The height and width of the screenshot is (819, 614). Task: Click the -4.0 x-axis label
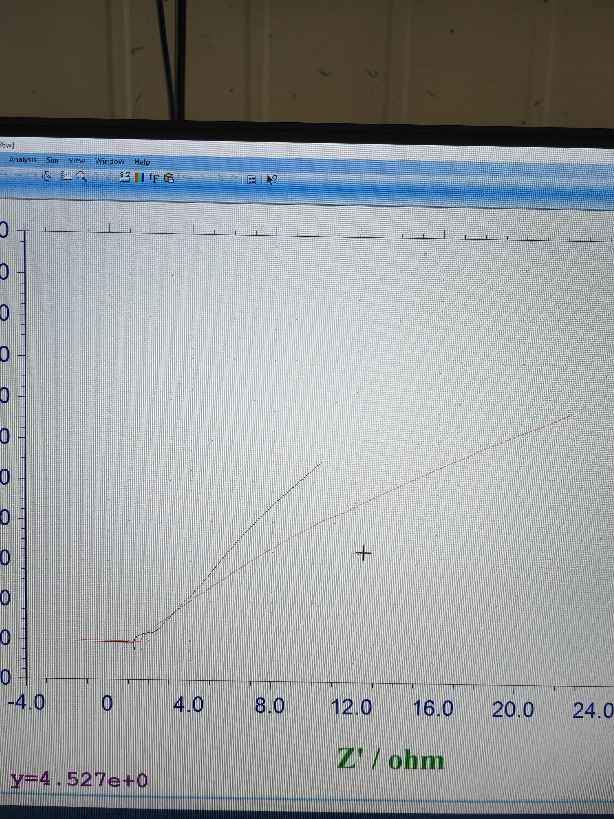[x=26, y=703]
